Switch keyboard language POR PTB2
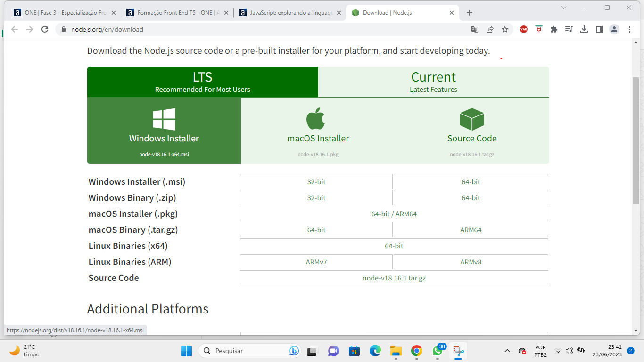The height and width of the screenshot is (362, 644). (540, 351)
